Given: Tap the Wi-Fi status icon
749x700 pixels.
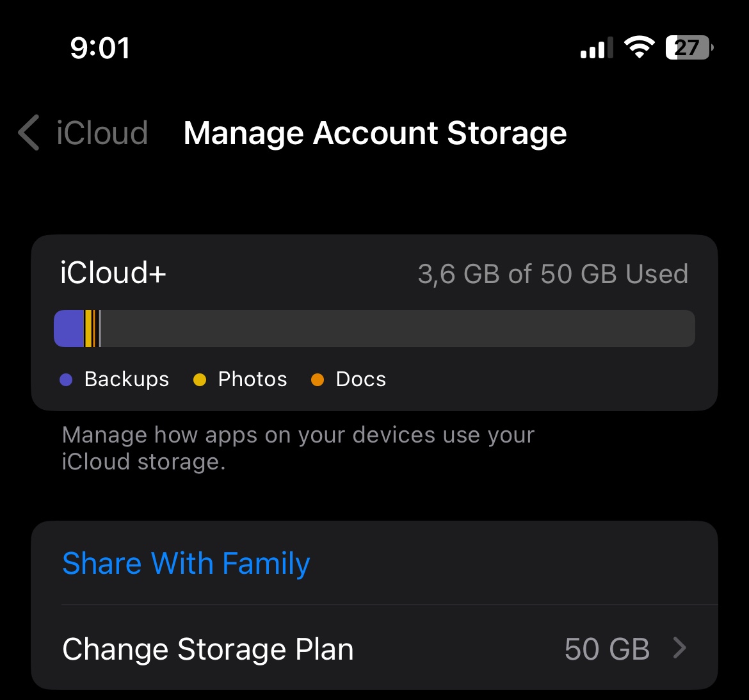Looking at the screenshot, I should (639, 47).
